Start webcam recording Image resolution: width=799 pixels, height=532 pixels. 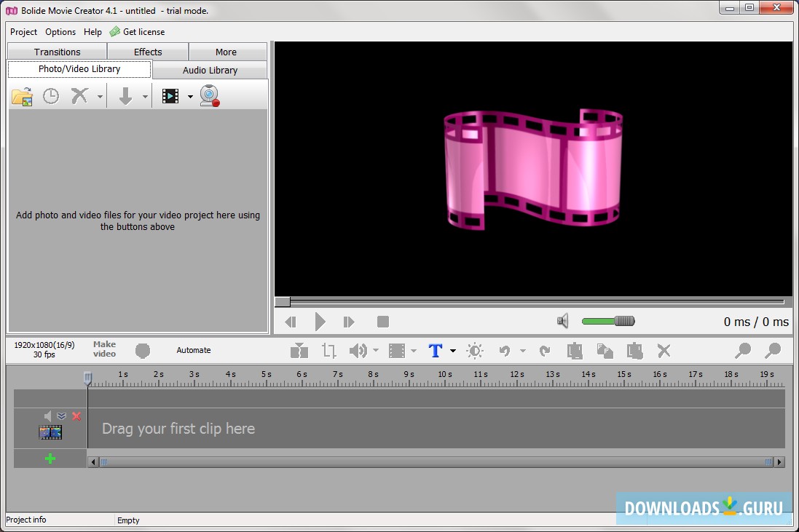click(210, 95)
